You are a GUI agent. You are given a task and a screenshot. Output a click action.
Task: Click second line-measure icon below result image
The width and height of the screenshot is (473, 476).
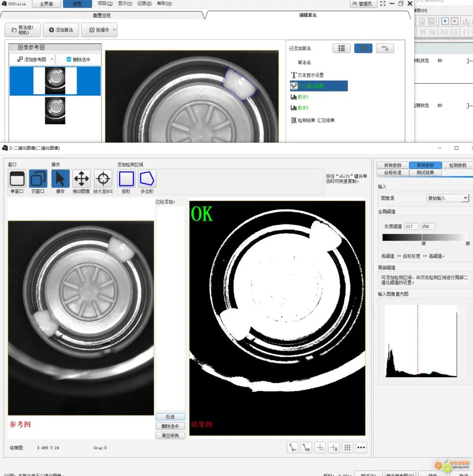[306, 448]
